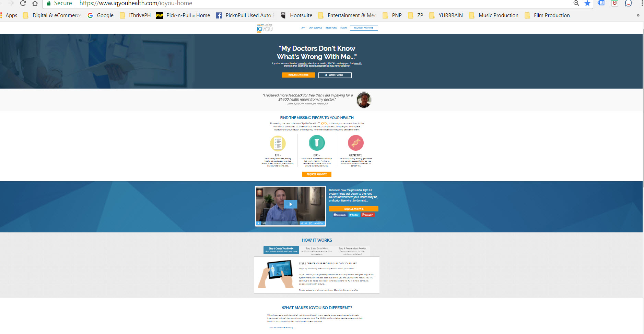Switch to Step 2: We Go to Work tab

coord(317,250)
